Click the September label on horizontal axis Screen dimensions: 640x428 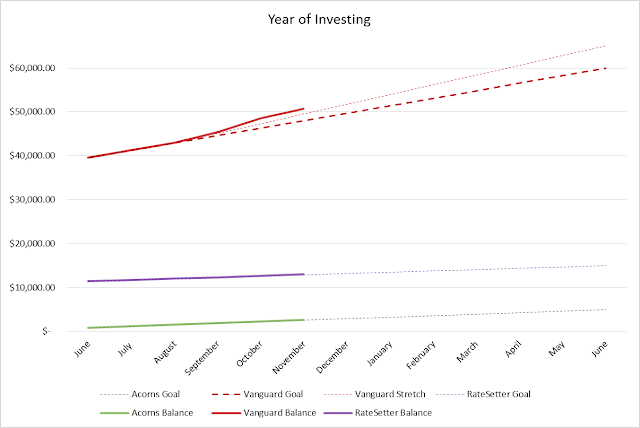202,358
